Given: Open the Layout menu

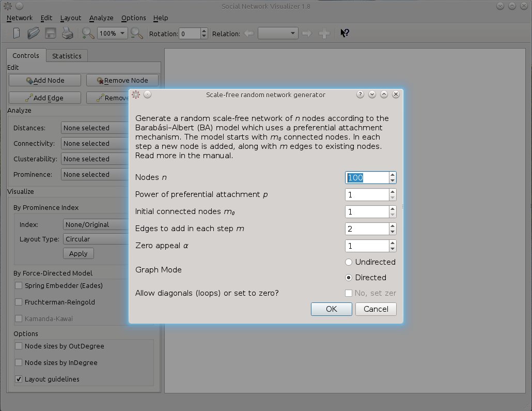Looking at the screenshot, I should pos(71,18).
